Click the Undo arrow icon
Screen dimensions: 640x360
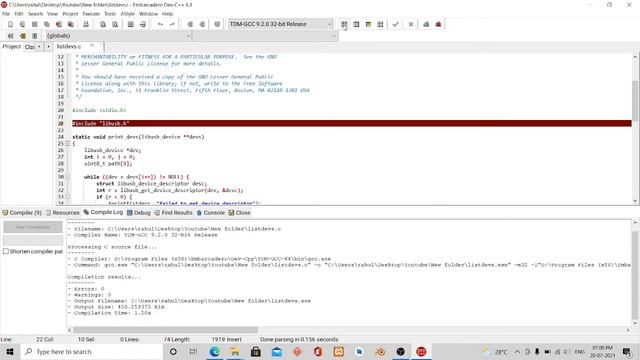160,24
